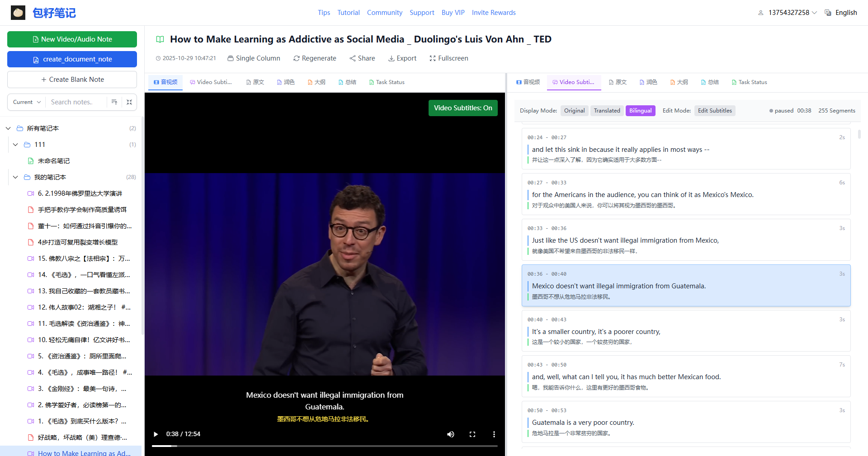This screenshot has height=456, width=868.
Task: Open the Task Status tab in right panel
Action: pos(749,82)
